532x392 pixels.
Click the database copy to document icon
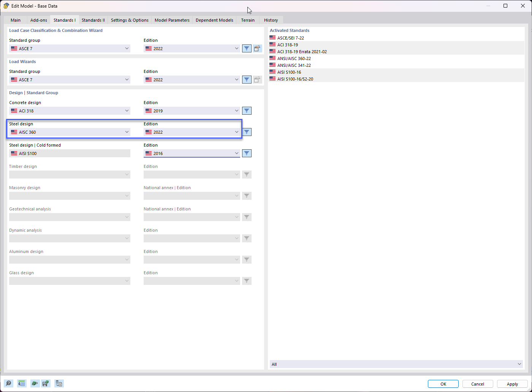tap(59, 384)
